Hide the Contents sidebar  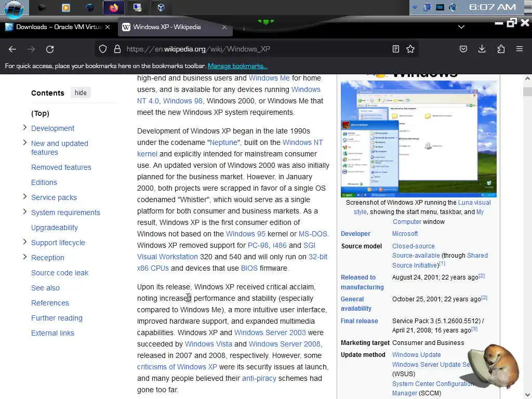point(81,92)
